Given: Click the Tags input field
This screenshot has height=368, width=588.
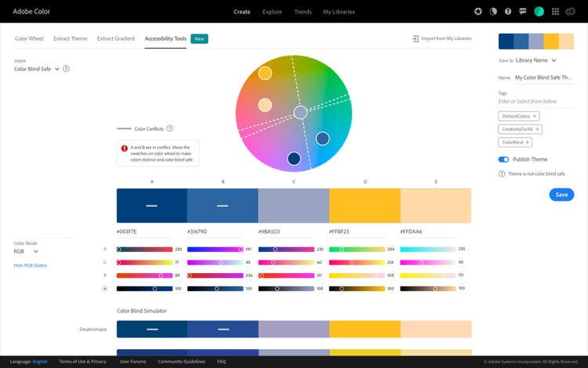Looking at the screenshot, I should pyautogui.click(x=535, y=101).
